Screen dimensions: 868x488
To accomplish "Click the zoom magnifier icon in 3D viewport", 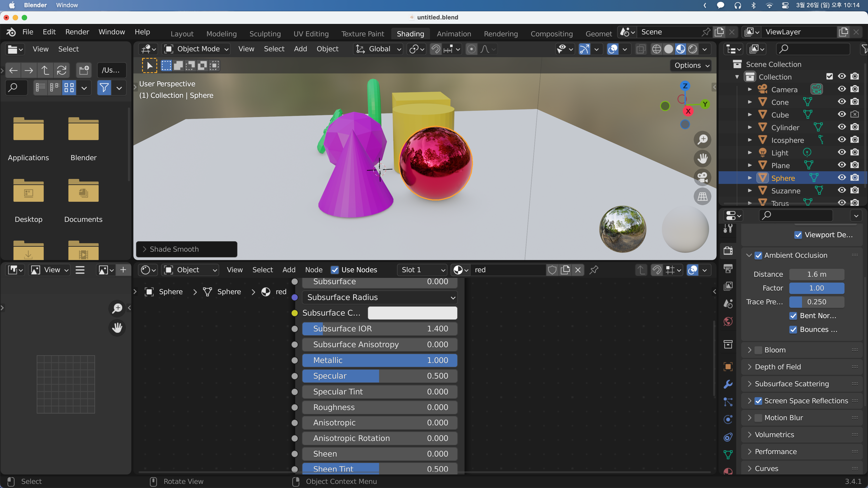I will pyautogui.click(x=702, y=139).
